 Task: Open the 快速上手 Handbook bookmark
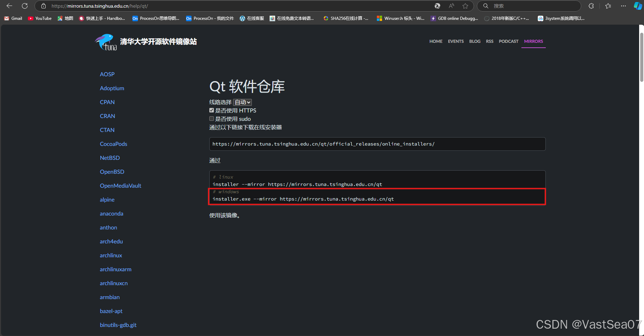102,18
